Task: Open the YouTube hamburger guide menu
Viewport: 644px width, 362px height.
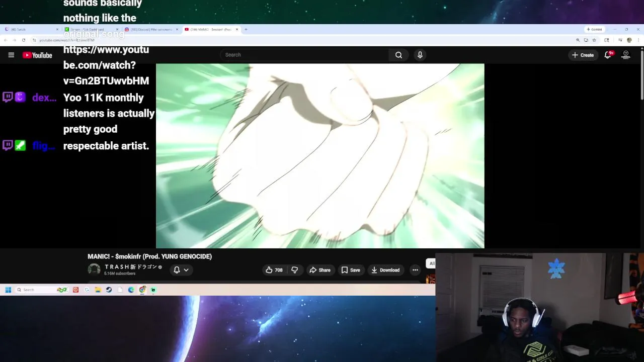Action: pos(11,55)
